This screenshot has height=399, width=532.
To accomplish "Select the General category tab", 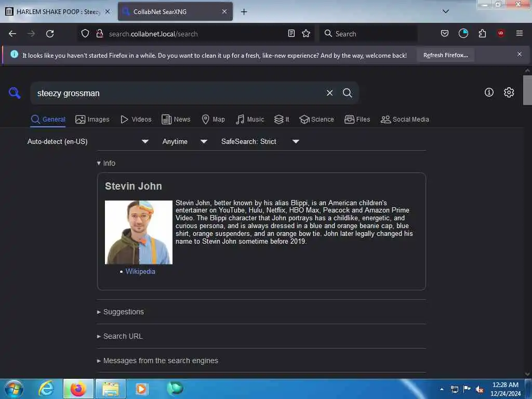I will [48, 119].
